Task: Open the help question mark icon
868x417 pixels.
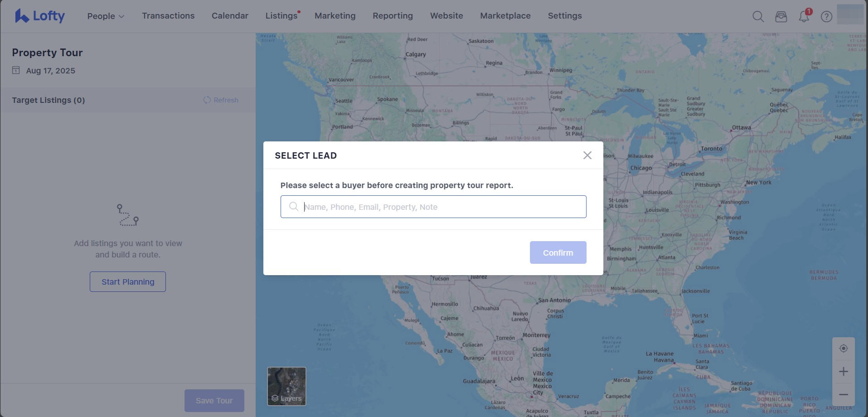Action: click(x=826, y=17)
